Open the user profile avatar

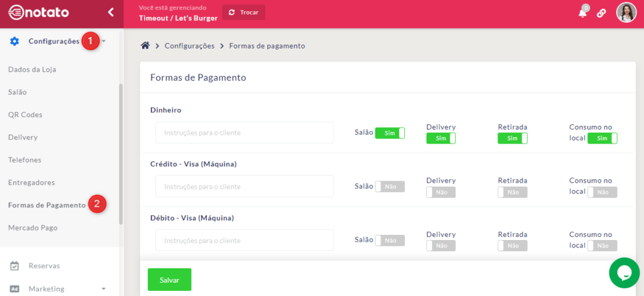click(x=626, y=13)
